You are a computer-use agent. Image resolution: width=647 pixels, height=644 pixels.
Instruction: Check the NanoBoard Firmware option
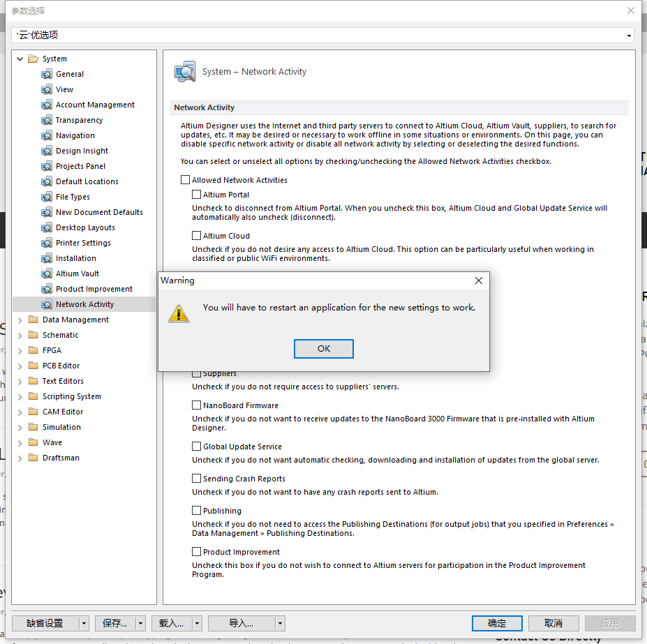pyautogui.click(x=196, y=405)
